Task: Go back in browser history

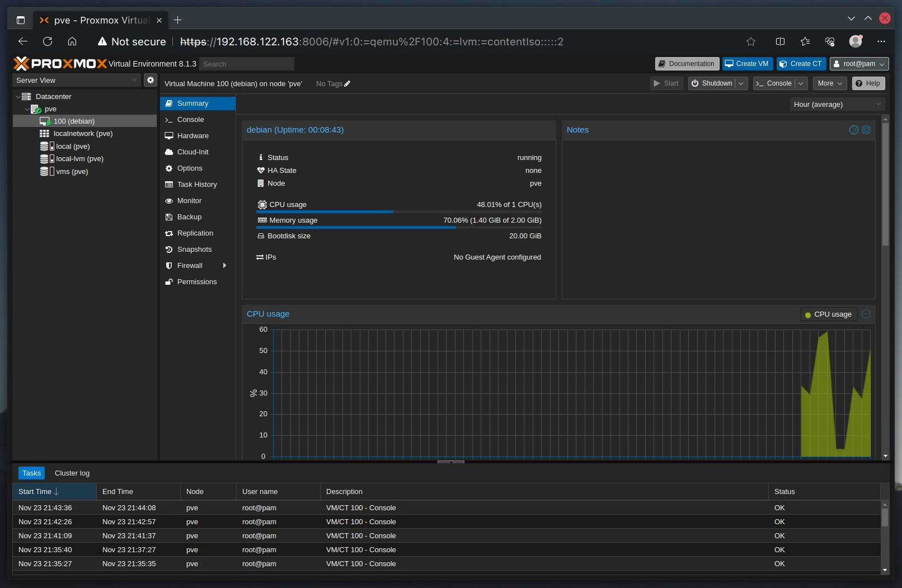Action: [x=23, y=41]
